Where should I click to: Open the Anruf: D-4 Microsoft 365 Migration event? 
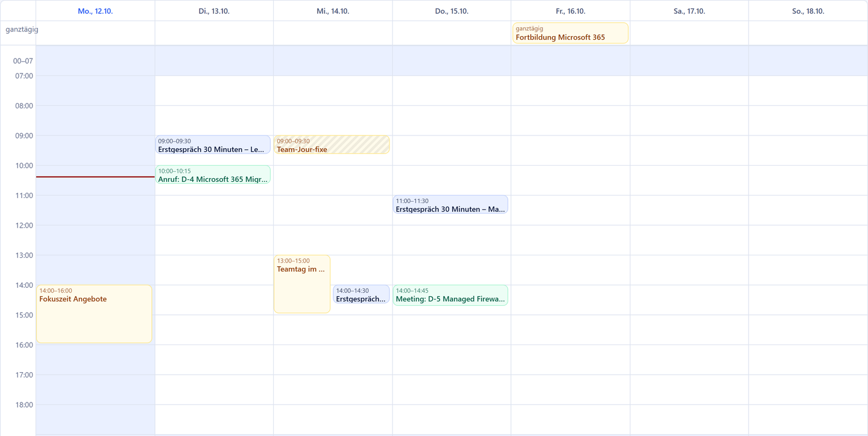point(213,175)
